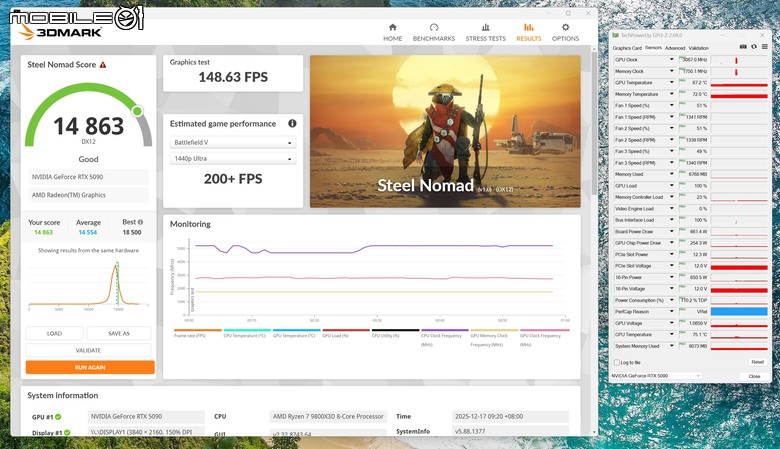The width and height of the screenshot is (780, 449).
Task: Open the GPU-Z hamburger menu icon
Action: (x=765, y=47)
